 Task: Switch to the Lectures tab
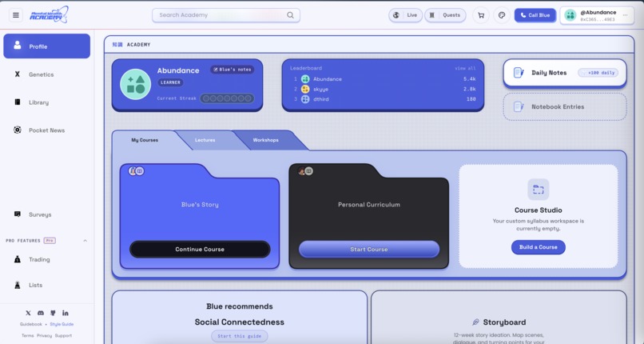coord(205,140)
